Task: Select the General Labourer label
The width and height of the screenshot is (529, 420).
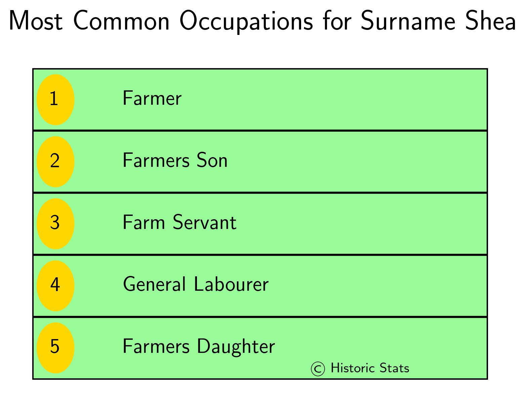Action: (x=196, y=284)
